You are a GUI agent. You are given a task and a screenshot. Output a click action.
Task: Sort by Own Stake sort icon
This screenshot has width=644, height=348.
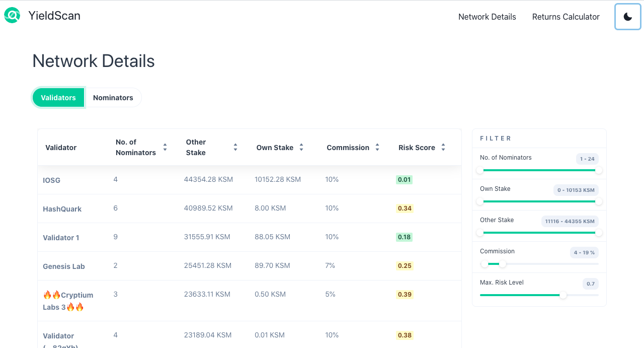(301, 148)
